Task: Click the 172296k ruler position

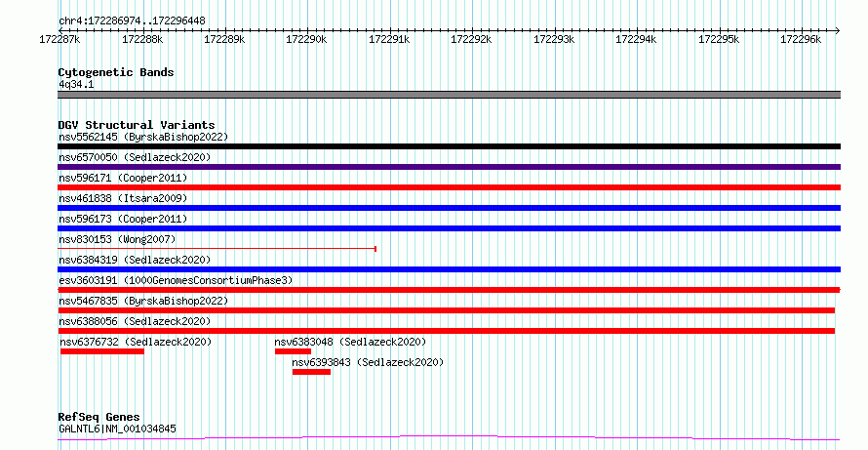Action: 801,40
